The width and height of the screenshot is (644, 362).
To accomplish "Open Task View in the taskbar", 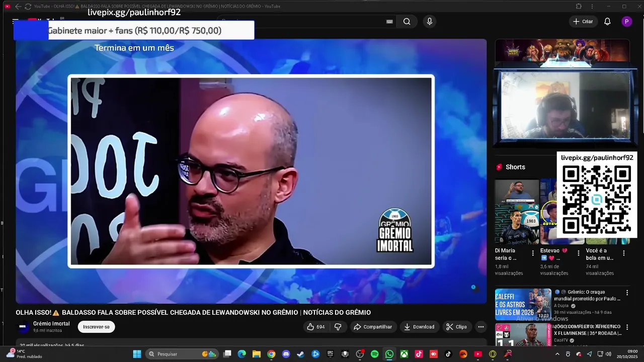I will [227, 354].
